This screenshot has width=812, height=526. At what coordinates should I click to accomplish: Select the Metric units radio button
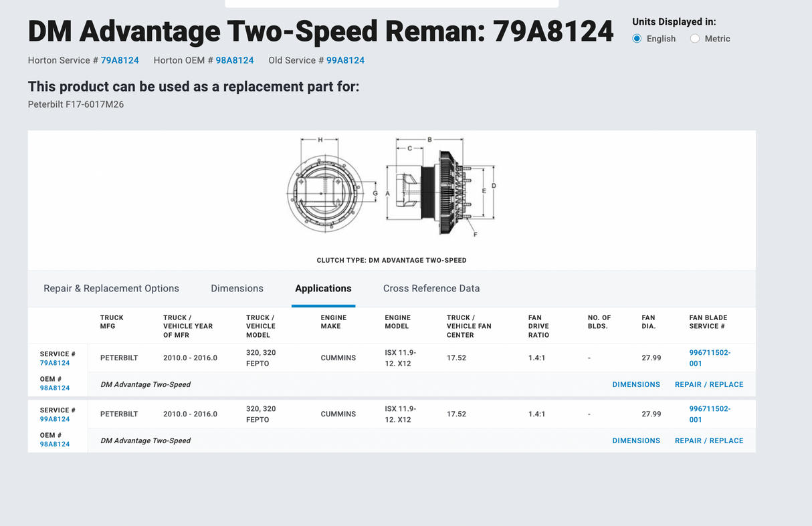point(695,39)
